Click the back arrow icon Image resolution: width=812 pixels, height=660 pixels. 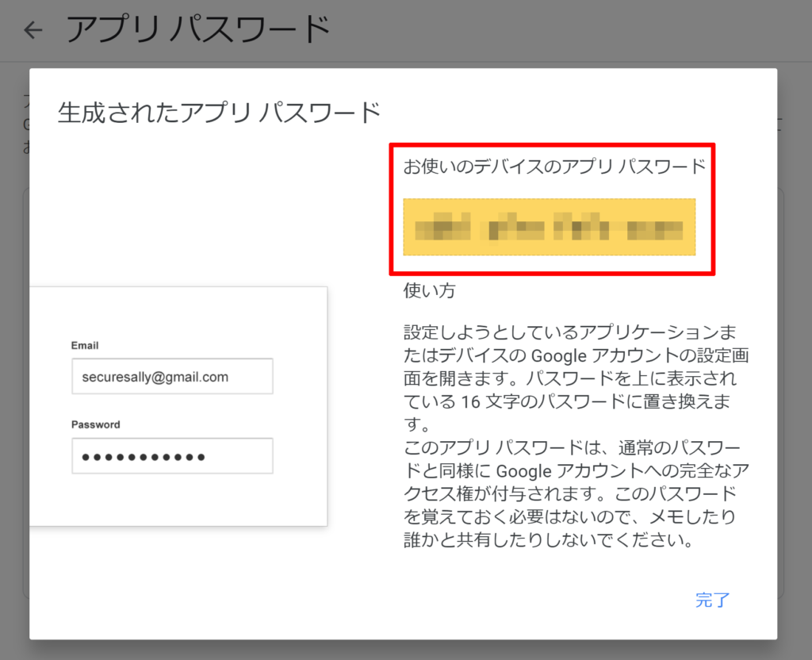coord(33,30)
